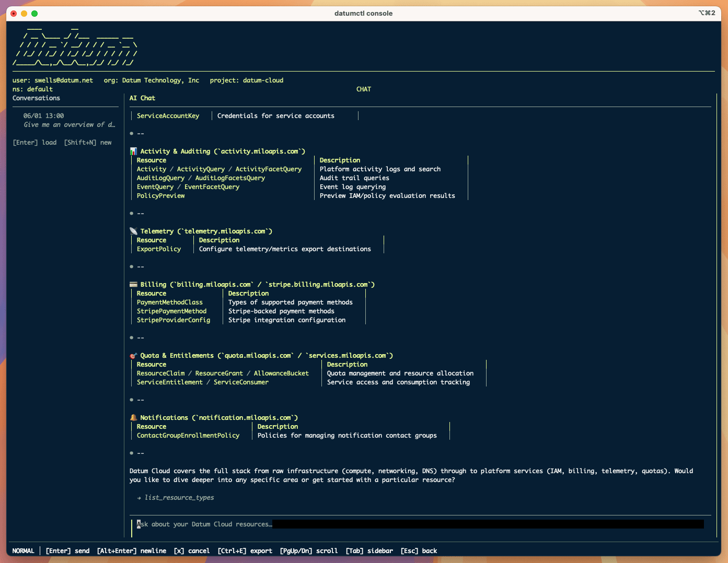Click the green maximize window button
Screen dimensions: 728x563
34,13
